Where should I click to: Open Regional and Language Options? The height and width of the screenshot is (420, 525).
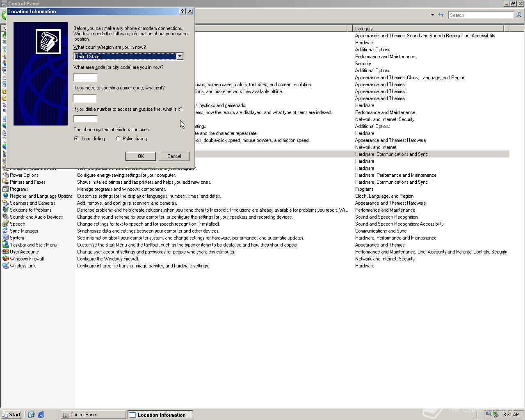pyautogui.click(x=41, y=196)
